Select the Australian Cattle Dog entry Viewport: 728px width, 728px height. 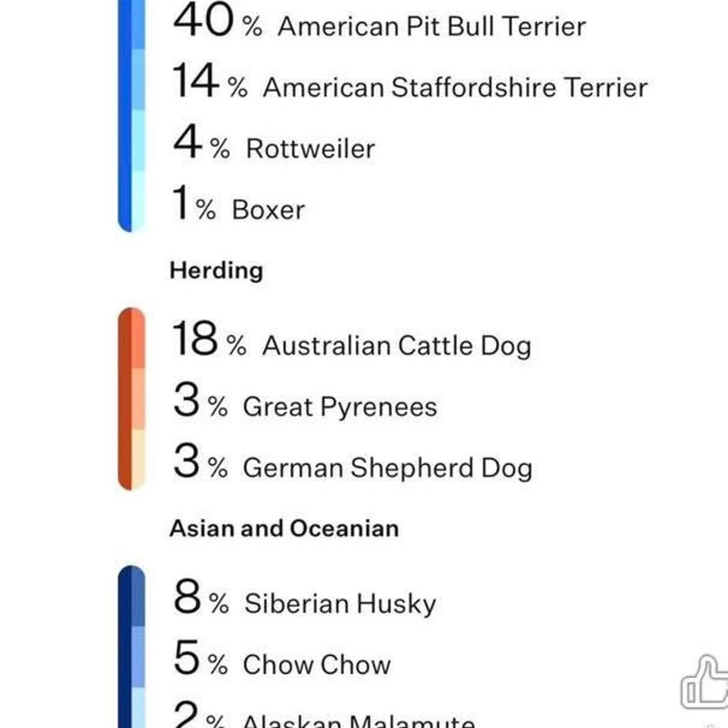pos(396,346)
